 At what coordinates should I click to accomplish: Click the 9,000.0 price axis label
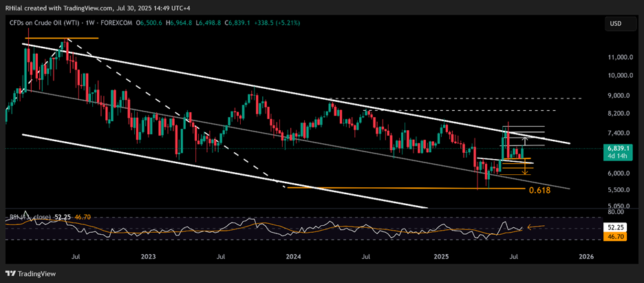pyautogui.click(x=618, y=96)
